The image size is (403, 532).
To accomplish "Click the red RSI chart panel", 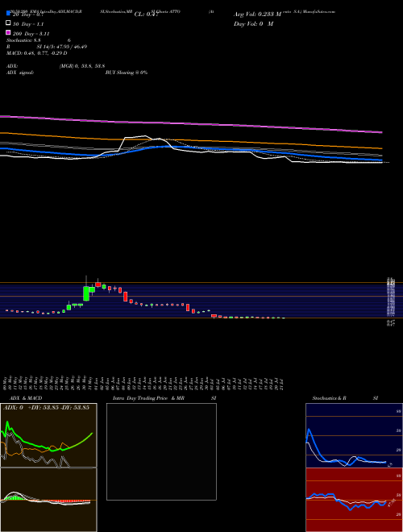I will 354,500.
